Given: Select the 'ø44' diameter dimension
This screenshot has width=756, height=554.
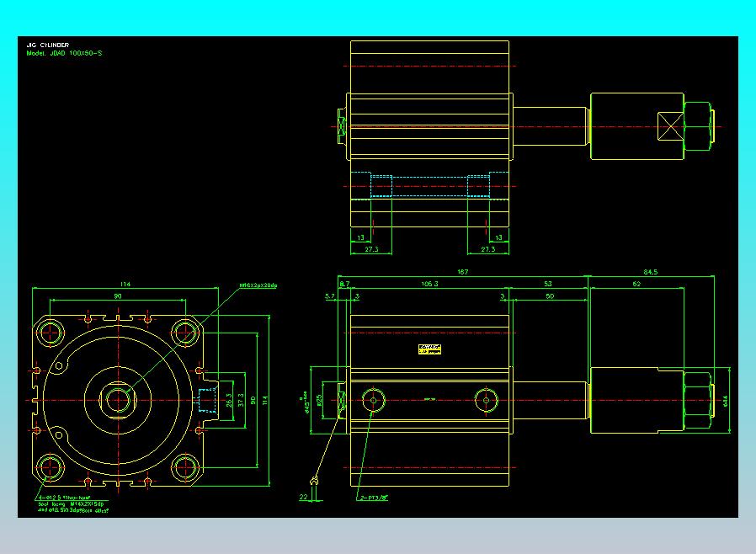Looking at the screenshot, I should pos(726,401).
